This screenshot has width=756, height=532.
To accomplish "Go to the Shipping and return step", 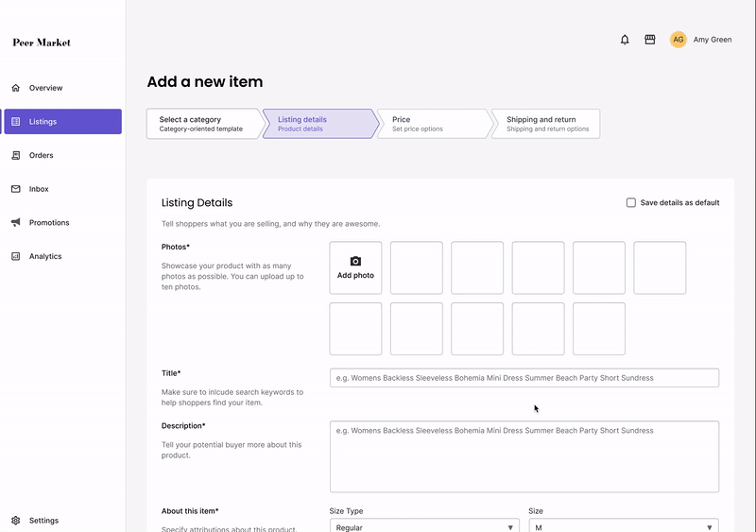I will click(x=546, y=124).
